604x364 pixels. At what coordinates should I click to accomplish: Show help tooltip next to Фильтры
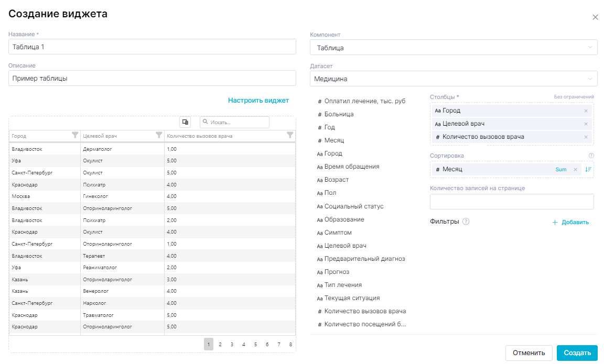(x=466, y=222)
